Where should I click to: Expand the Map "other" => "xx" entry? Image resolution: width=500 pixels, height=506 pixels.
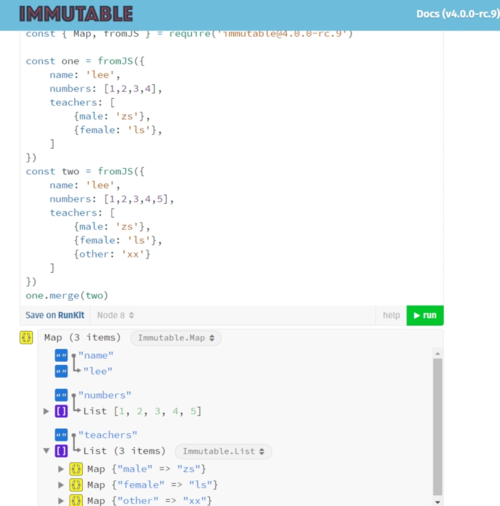(x=61, y=500)
